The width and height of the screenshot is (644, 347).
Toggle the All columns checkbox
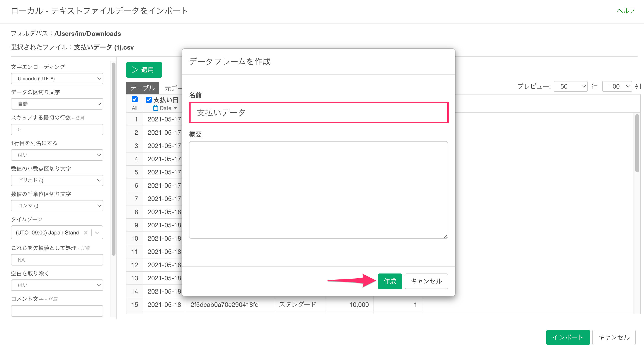134,99
